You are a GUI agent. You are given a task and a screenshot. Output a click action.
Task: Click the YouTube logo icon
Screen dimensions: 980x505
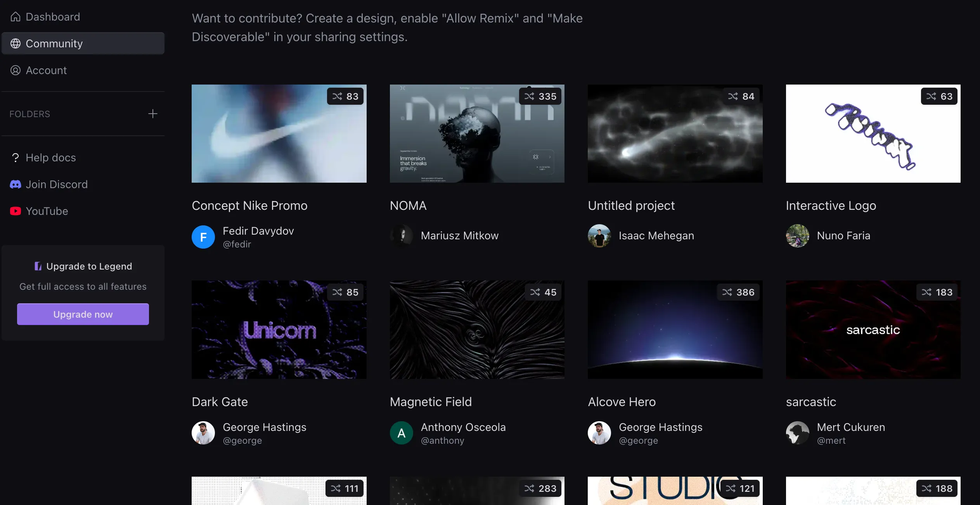16,211
